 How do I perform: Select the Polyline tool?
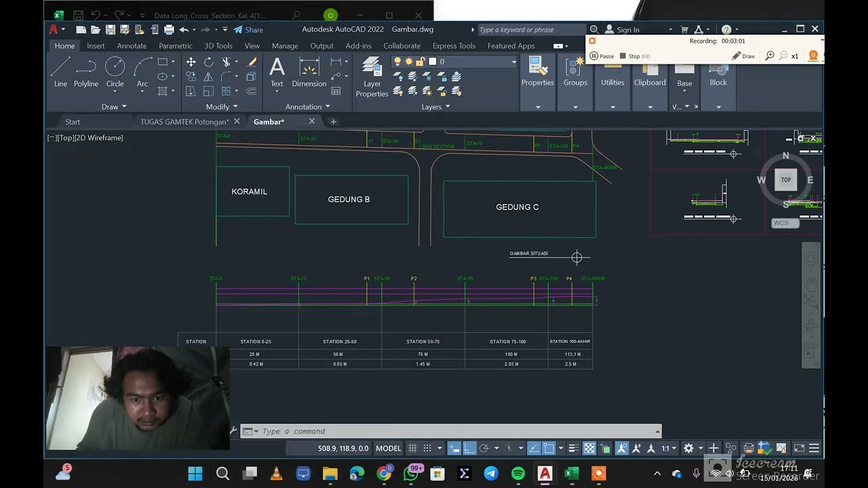coord(86,72)
